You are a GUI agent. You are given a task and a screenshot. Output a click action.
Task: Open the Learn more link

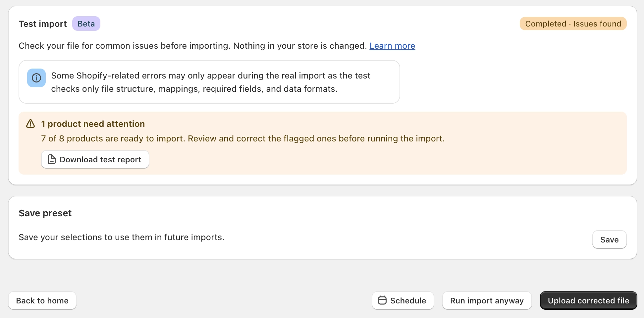tap(392, 46)
